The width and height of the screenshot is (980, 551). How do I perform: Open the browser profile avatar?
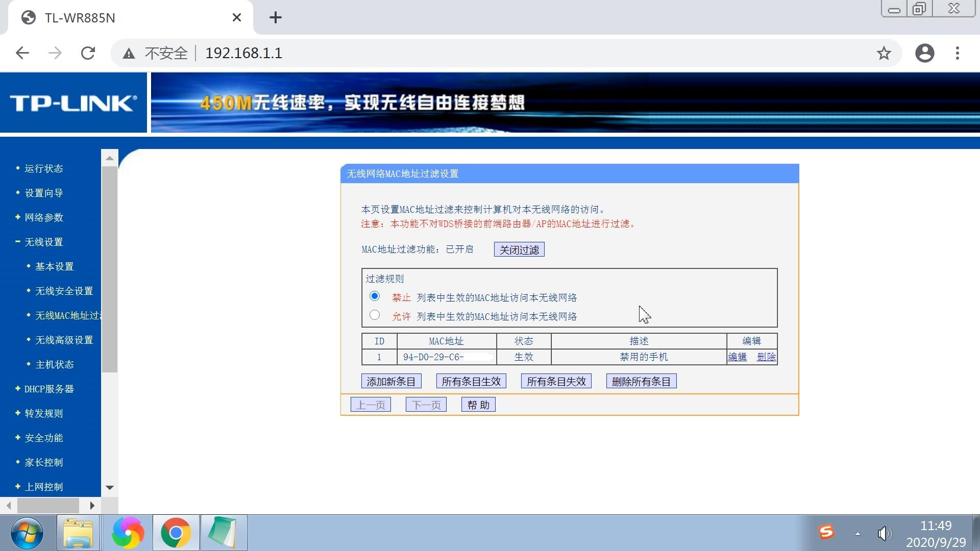[924, 53]
